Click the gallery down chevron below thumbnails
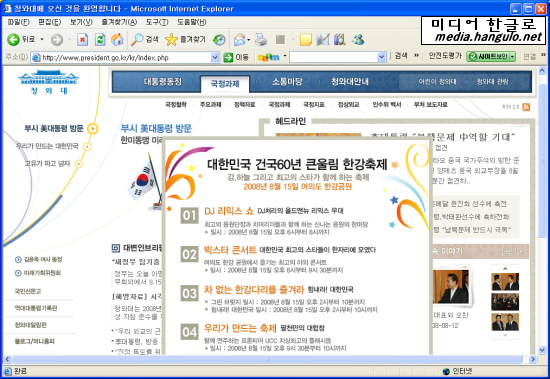Screen dimensions: 550x379 (x=505, y=335)
